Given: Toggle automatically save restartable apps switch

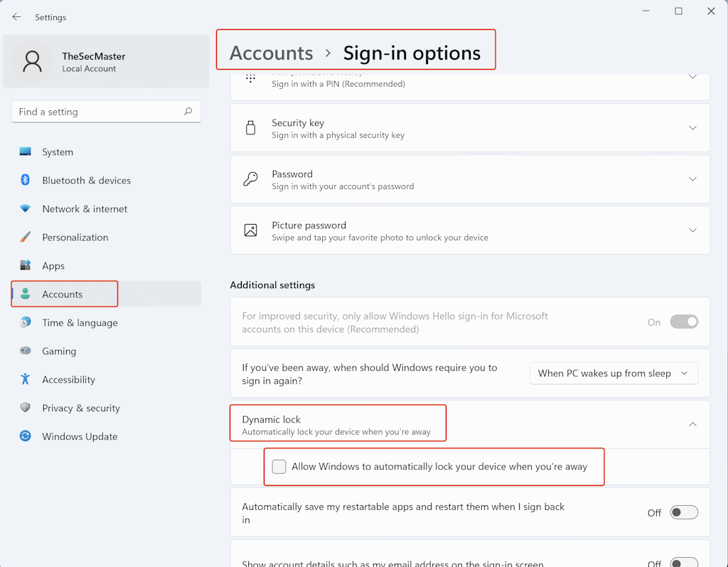Looking at the screenshot, I should [x=684, y=512].
